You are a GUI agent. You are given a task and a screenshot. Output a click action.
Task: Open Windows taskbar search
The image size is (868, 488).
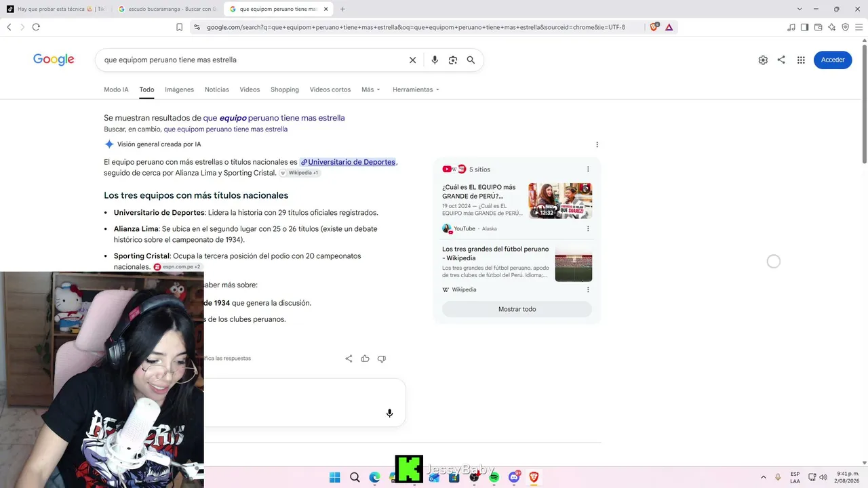click(355, 477)
